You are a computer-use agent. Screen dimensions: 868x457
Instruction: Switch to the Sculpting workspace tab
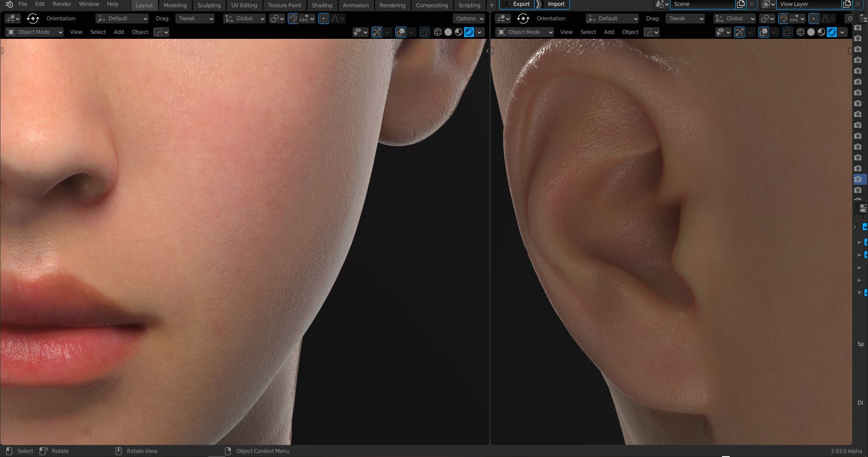[x=209, y=5]
